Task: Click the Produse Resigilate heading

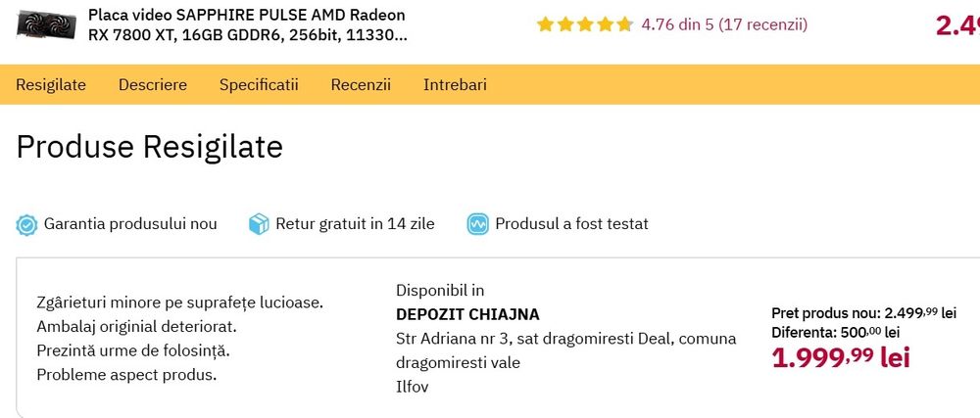Action: point(150,147)
